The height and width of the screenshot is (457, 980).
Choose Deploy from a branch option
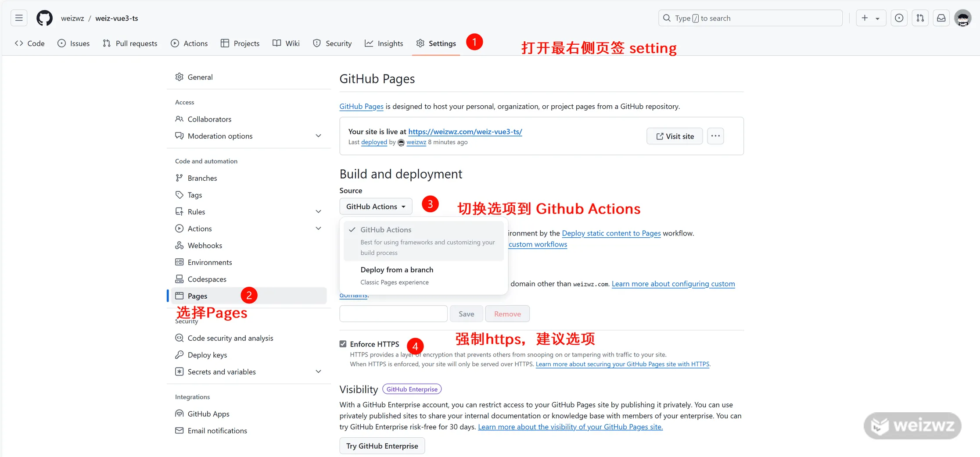424,275
